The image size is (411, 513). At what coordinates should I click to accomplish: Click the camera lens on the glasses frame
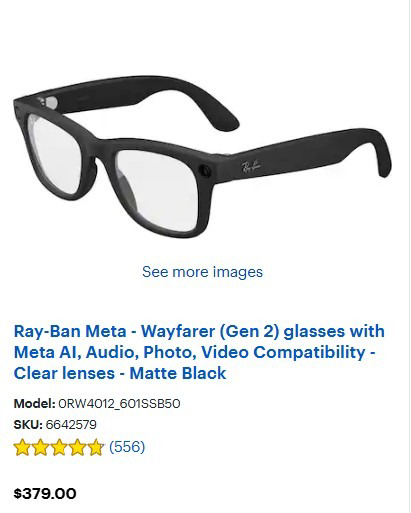[x=204, y=170]
